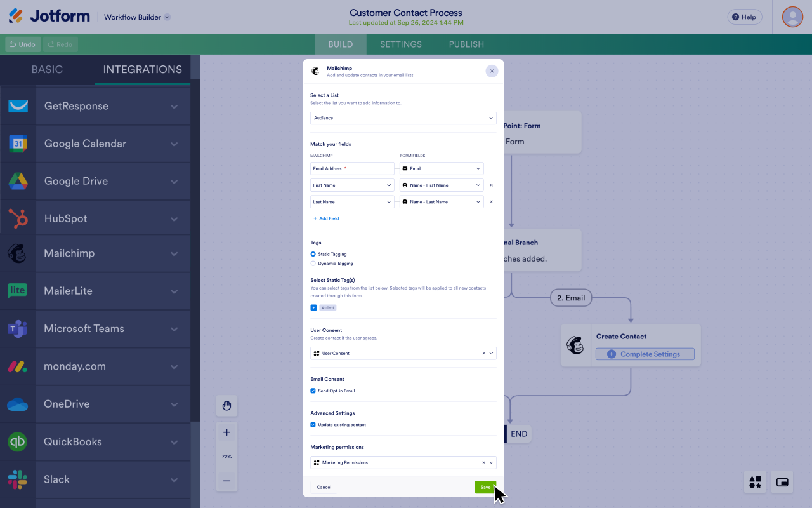The height and width of the screenshot is (508, 812).
Task: Activate the hand pan tool
Action: pyautogui.click(x=226, y=406)
